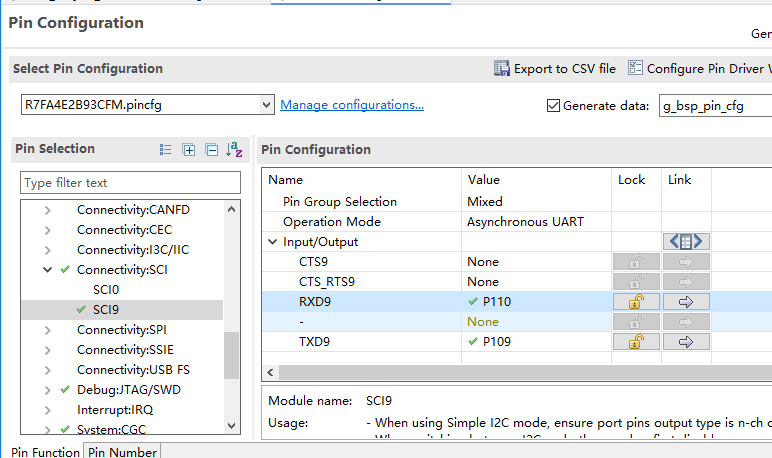Image resolution: width=772 pixels, height=458 pixels.
Task: Sort Pin Selection alphabetically
Action: click(x=234, y=150)
